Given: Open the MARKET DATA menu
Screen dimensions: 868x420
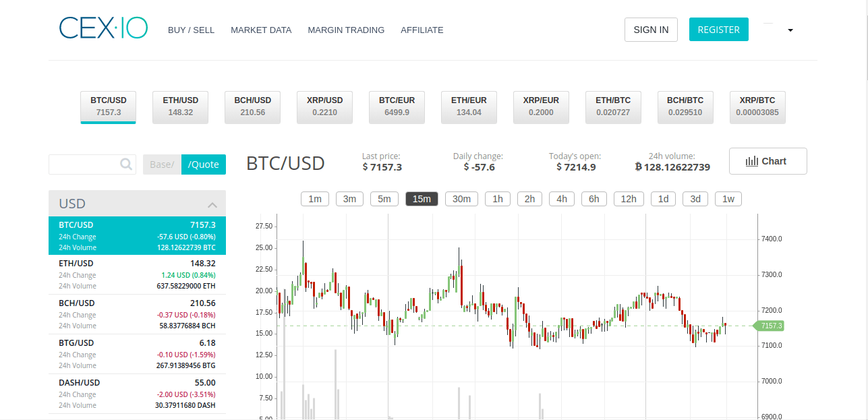Looking at the screenshot, I should pos(261,30).
